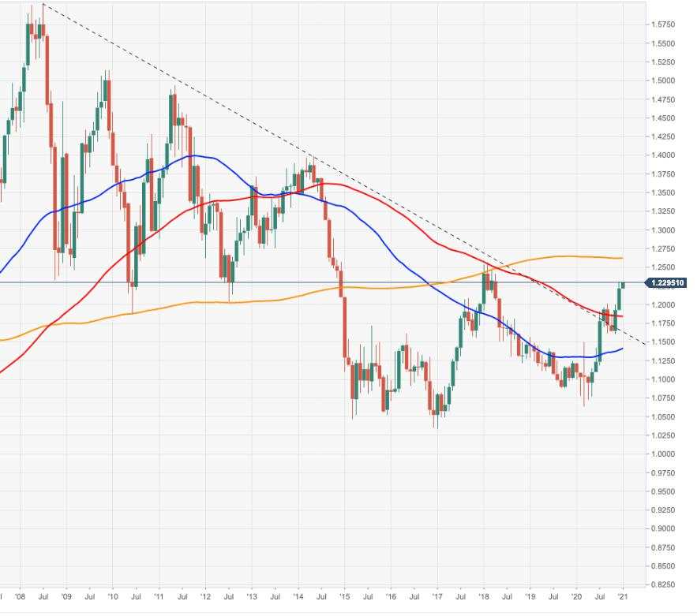
Task: Click the 1.4000 price axis label
Action: pyautogui.click(x=663, y=155)
